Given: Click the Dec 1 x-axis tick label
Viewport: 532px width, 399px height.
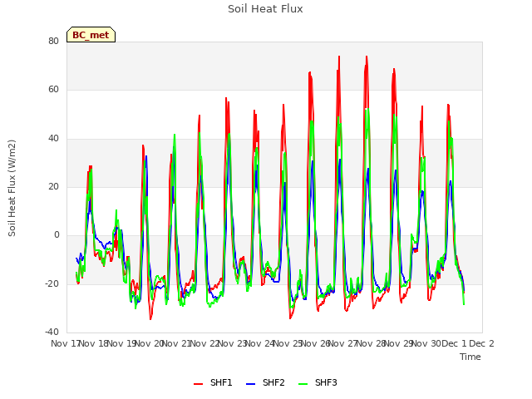Looking at the screenshot, I should tap(455, 343).
